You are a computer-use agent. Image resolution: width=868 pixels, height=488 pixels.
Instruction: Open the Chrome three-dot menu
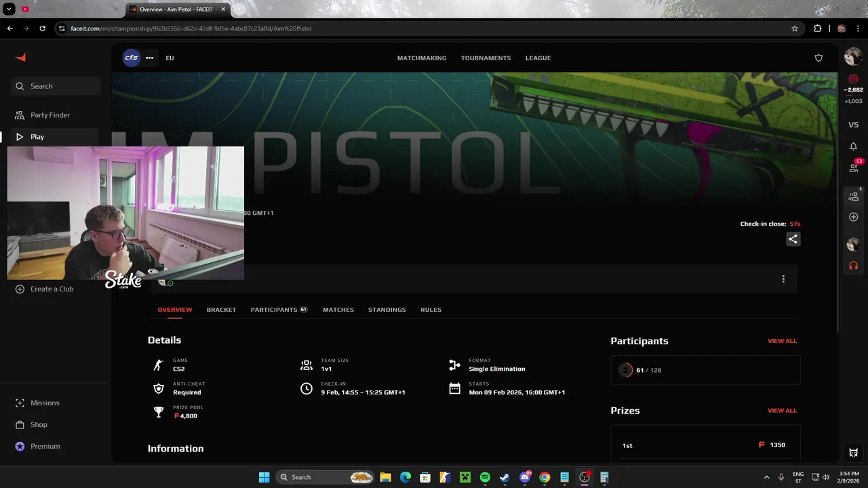859,28
